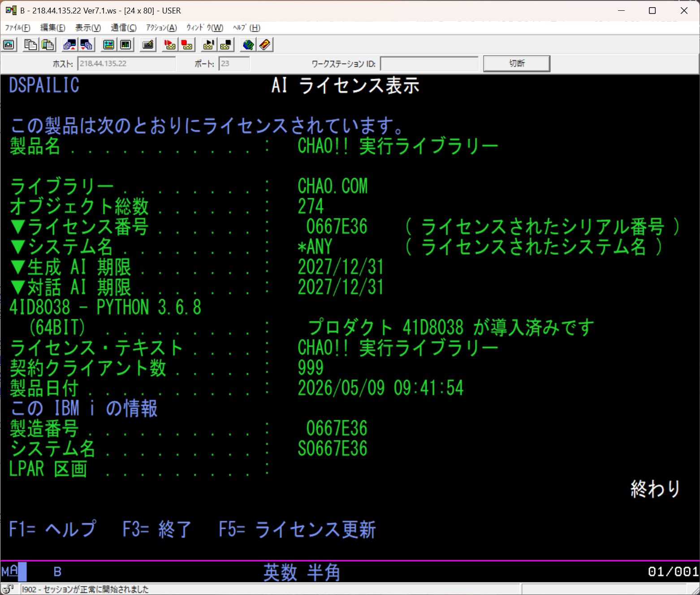Open the 表示(V) menu
Image resolution: width=700 pixels, height=595 pixels.
point(88,28)
